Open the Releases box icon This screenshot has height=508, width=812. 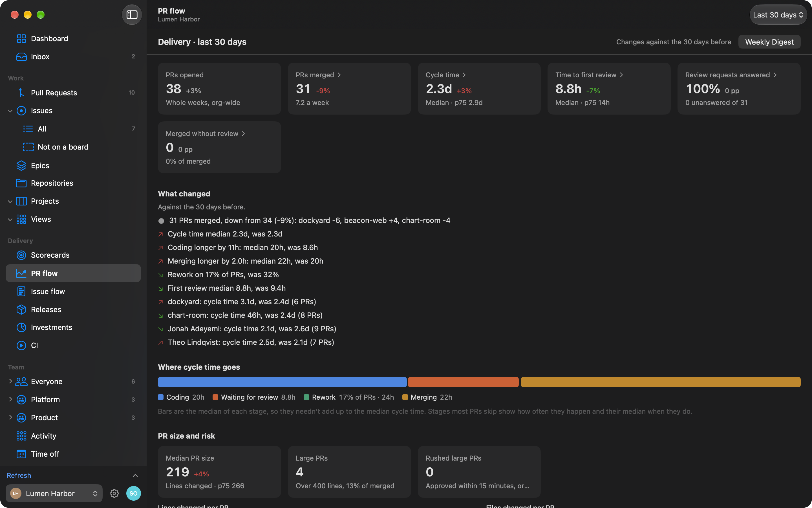click(21, 309)
